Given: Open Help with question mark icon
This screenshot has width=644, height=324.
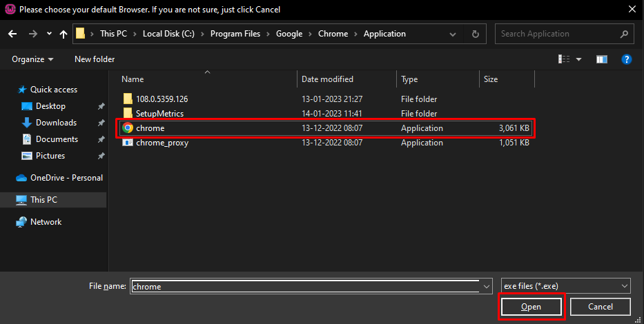Looking at the screenshot, I should pyautogui.click(x=626, y=59).
